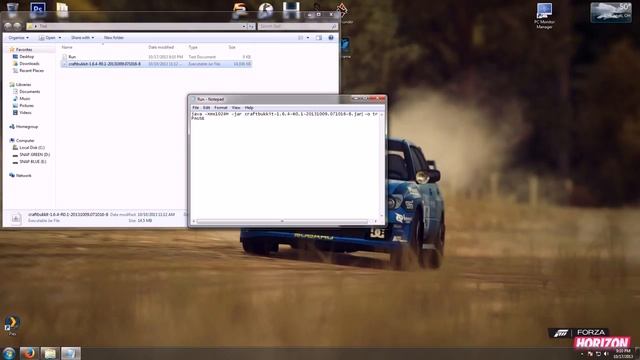
Task: Go forward in the Explorer window
Action: point(17,26)
